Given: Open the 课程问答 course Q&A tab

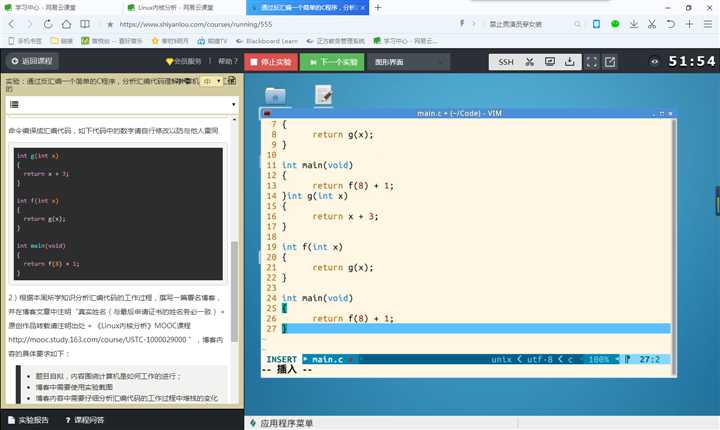Looking at the screenshot, I should click(x=85, y=420).
